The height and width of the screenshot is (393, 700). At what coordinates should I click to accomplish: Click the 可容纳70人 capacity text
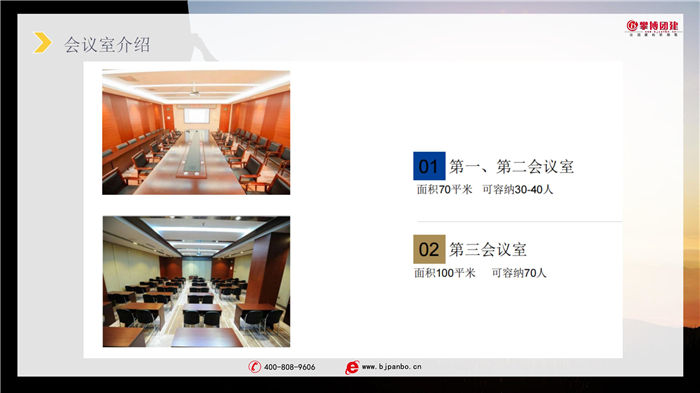[x=519, y=272]
